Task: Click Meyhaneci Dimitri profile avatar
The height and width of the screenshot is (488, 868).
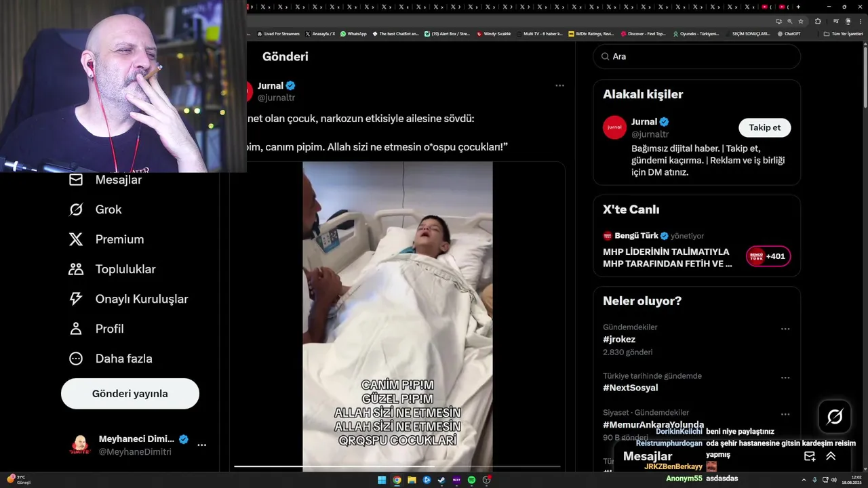Action: click(x=80, y=445)
